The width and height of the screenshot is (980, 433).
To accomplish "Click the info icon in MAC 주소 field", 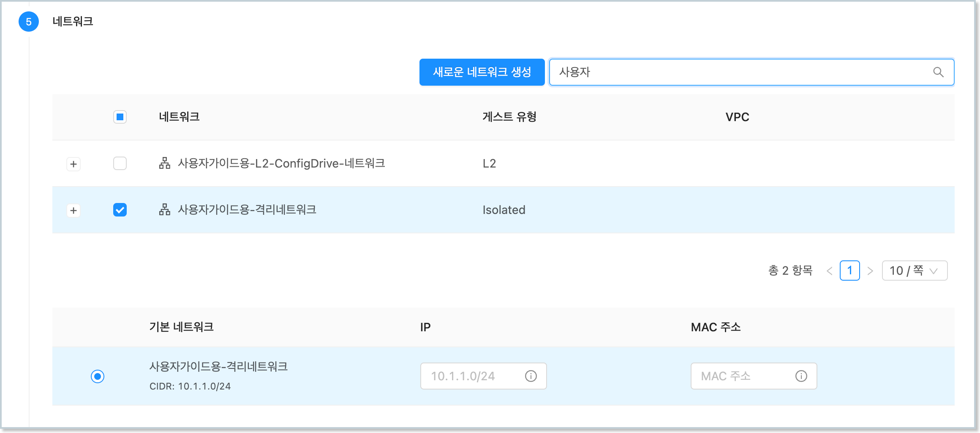I will (x=801, y=376).
